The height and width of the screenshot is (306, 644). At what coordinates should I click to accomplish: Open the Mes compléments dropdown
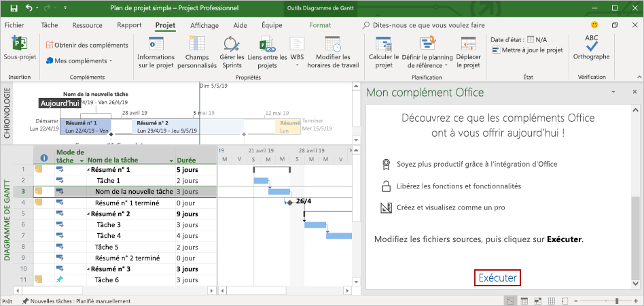tap(79, 61)
